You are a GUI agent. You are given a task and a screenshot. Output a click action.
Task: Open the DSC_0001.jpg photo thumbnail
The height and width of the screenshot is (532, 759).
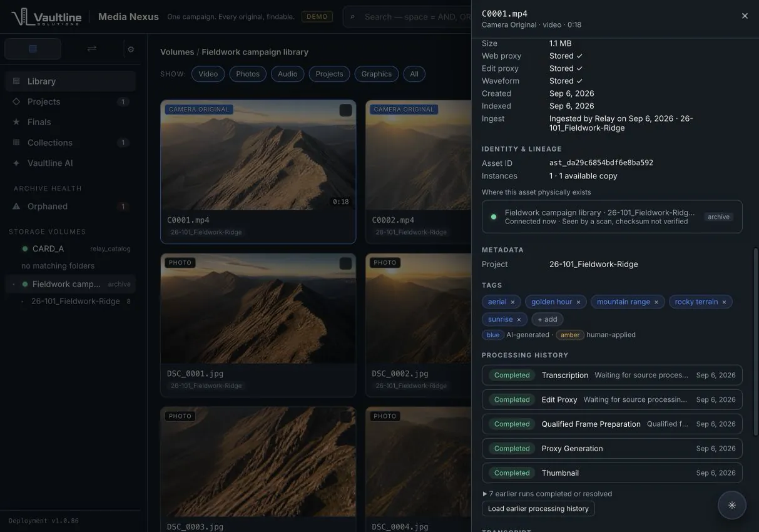pos(258,309)
